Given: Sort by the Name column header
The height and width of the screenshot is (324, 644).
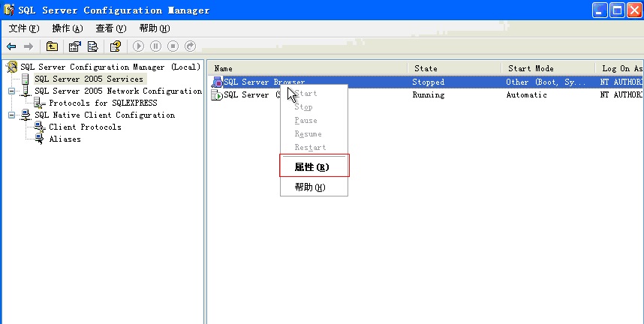Looking at the screenshot, I should pos(308,68).
